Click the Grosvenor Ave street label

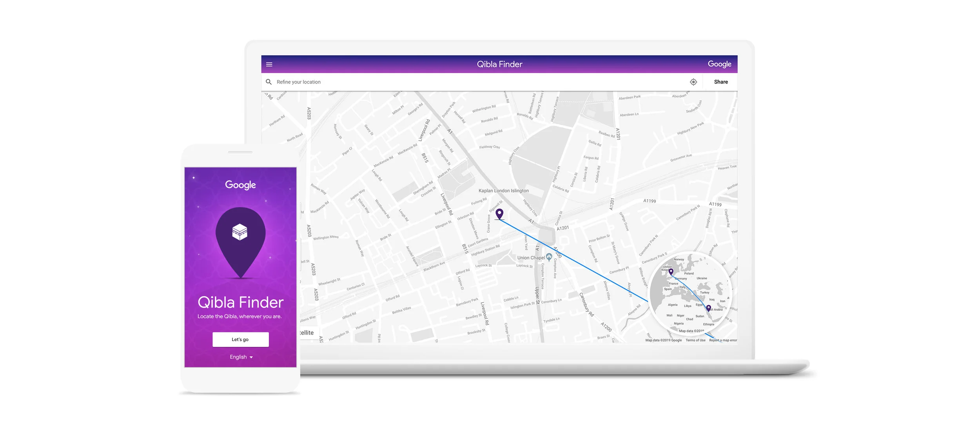click(x=681, y=158)
